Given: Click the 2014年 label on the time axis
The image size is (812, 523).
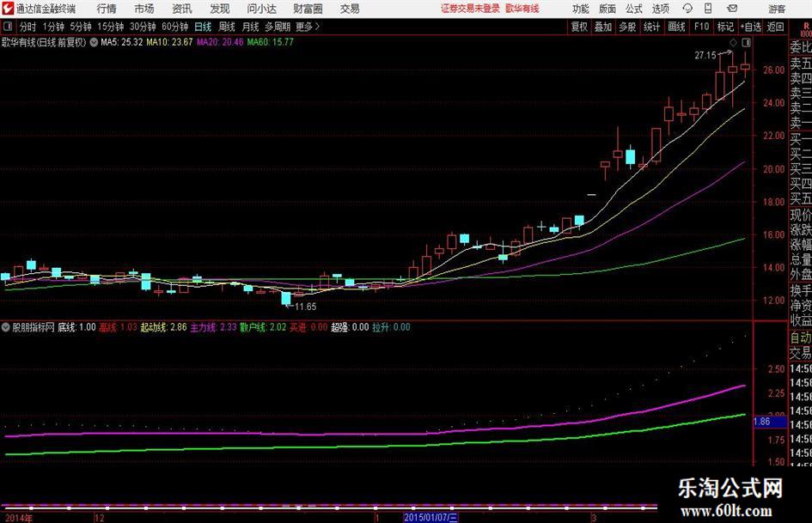Looking at the screenshot, I should 19,519.
